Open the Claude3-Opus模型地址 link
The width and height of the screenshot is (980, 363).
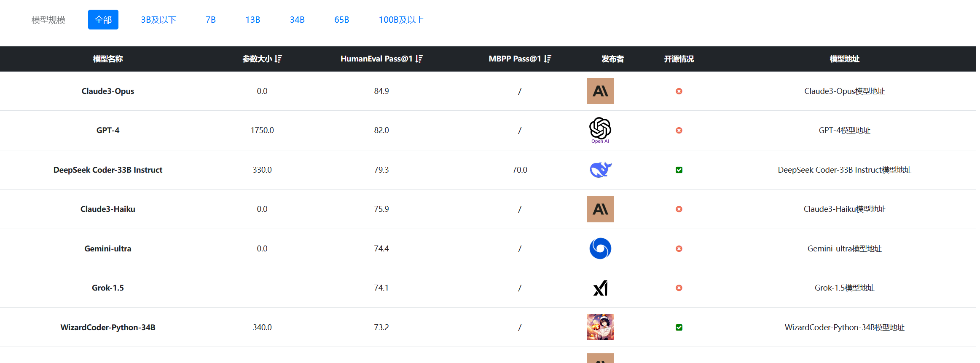click(x=844, y=91)
